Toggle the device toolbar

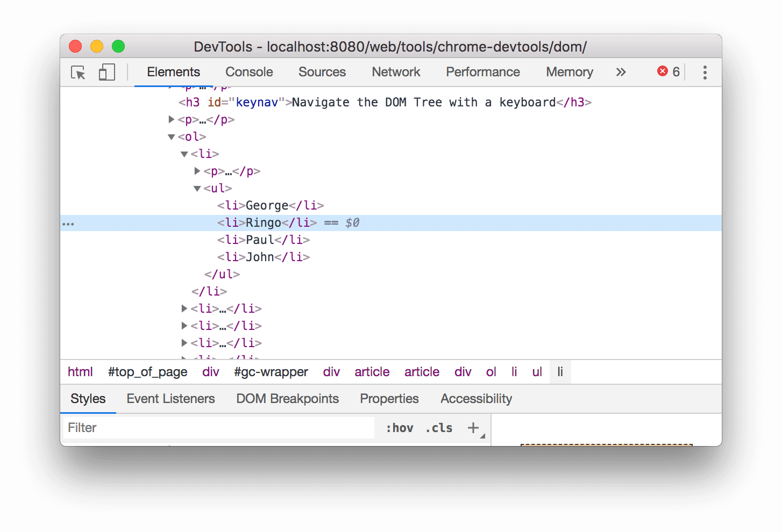point(106,72)
